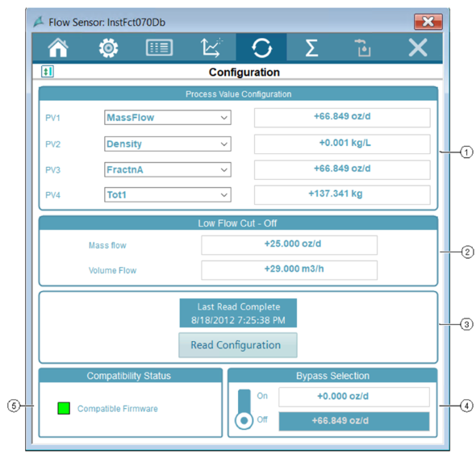Click the PV3 label
476x454 pixels.
52,170
